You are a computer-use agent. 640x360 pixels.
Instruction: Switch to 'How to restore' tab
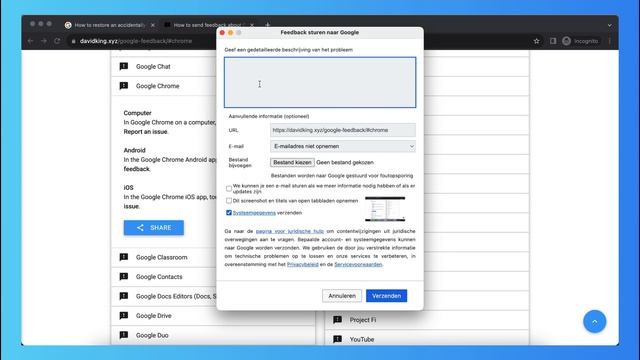click(109, 25)
